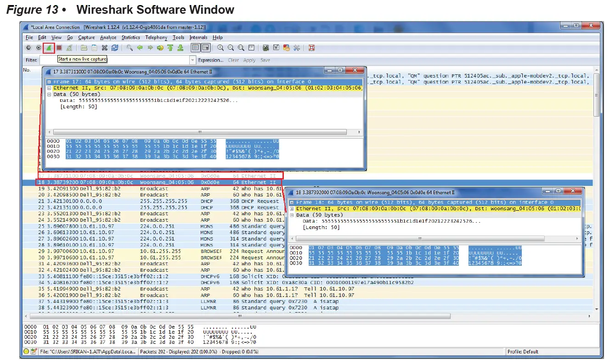This screenshot has width=610, height=364.
Task: Click the Expression... button
Action: click(x=211, y=60)
